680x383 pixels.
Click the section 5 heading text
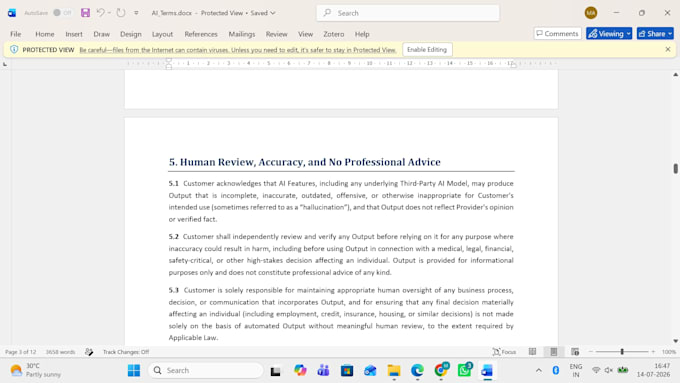[x=304, y=162]
